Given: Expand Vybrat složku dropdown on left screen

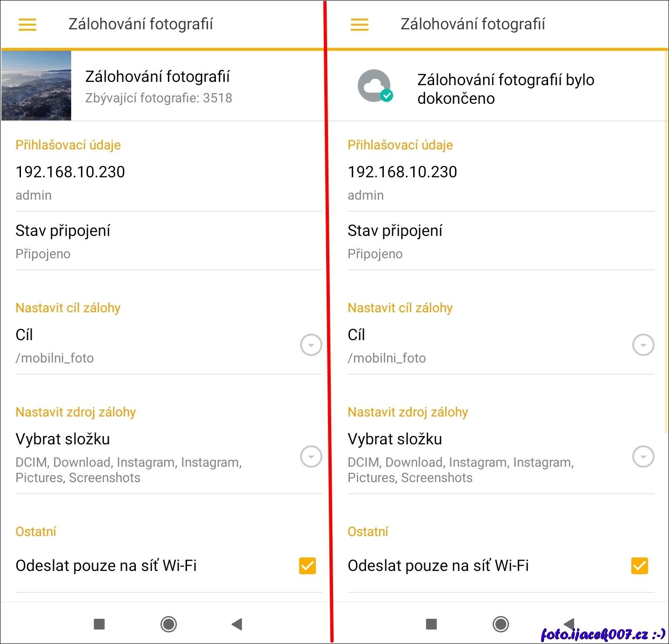Looking at the screenshot, I should tap(311, 456).
